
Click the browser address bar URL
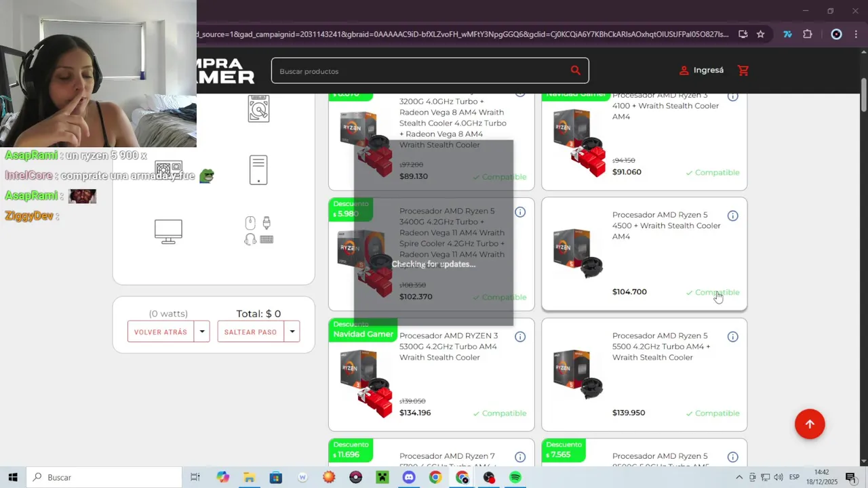coord(462,35)
